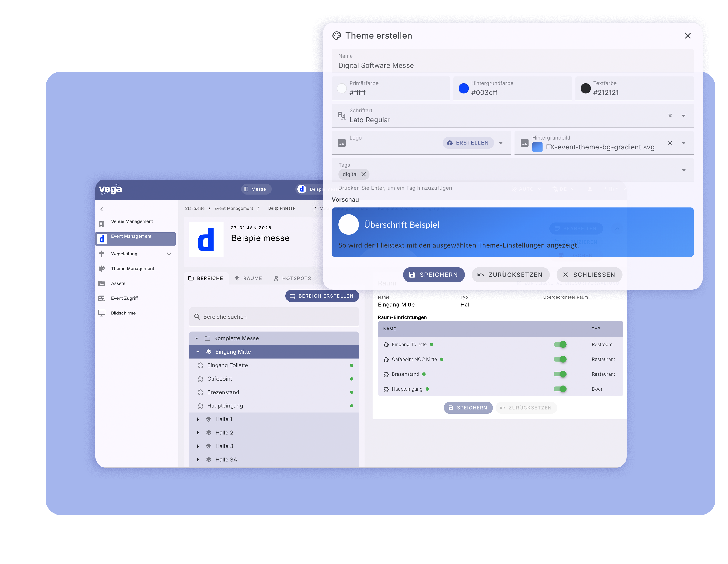Click the Assets image icon in sidebar
This screenshot has height=564, width=728.
pyautogui.click(x=102, y=283)
